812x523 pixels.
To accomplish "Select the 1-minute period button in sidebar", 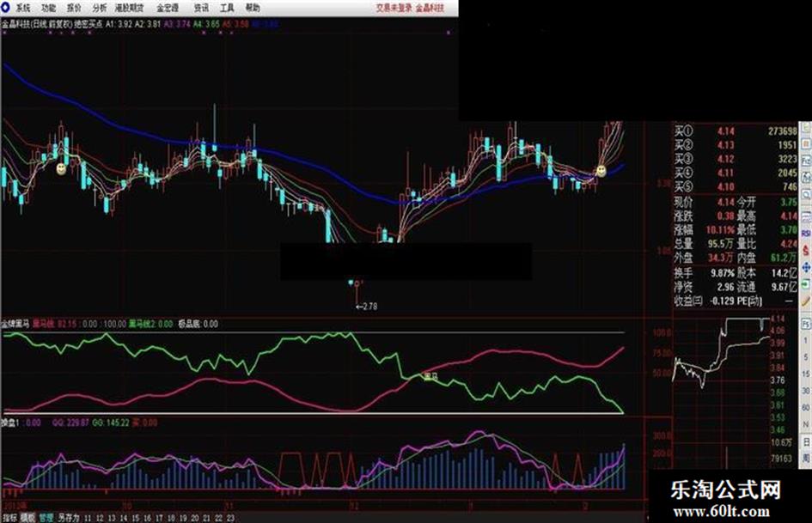I will (x=806, y=340).
